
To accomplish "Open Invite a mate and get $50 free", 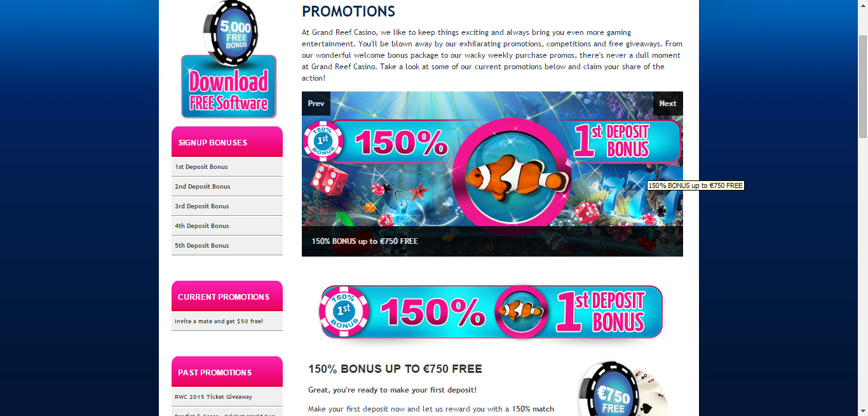I will tap(227, 321).
